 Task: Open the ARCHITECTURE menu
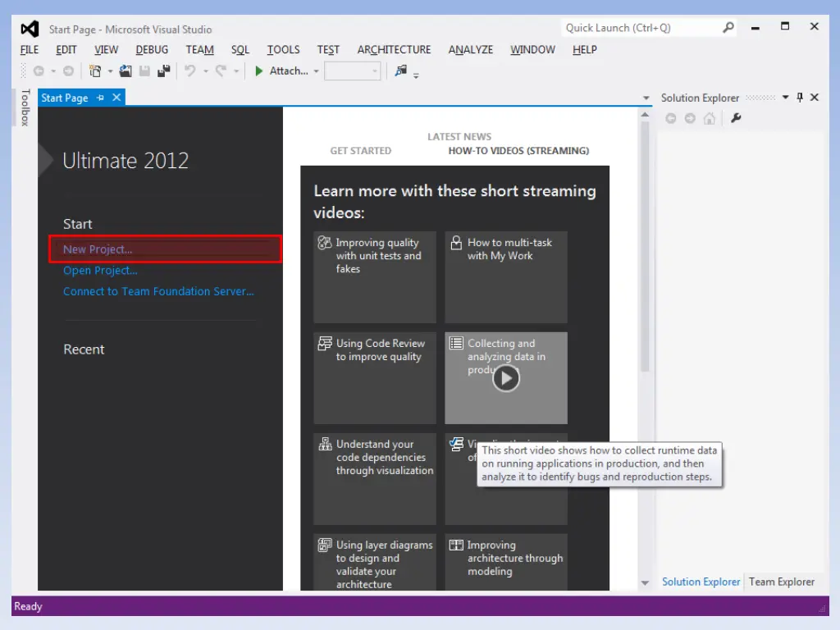tap(395, 50)
